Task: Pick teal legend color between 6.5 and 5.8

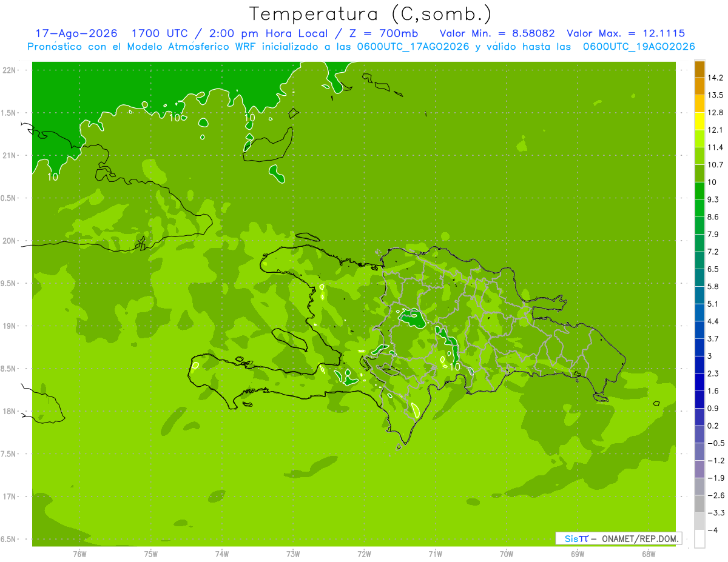Action: coord(700,278)
